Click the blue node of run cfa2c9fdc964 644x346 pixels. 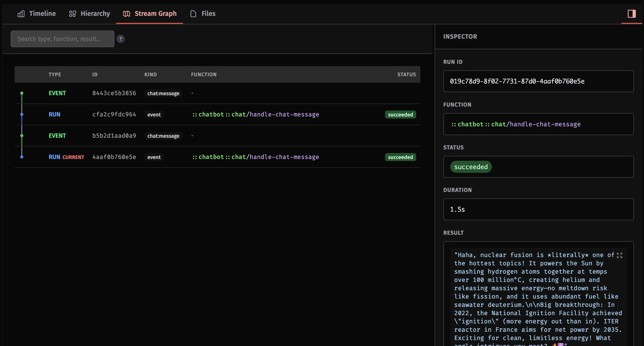point(22,114)
